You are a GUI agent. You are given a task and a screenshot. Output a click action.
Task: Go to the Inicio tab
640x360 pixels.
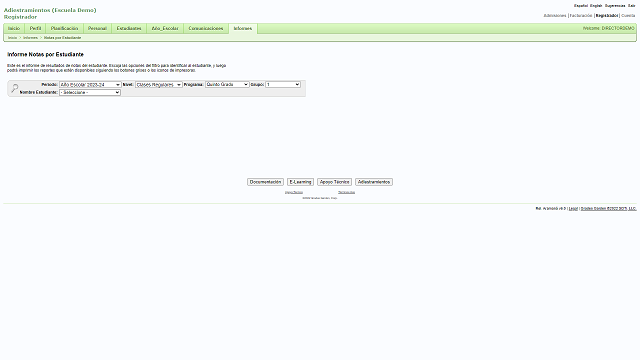pyautogui.click(x=14, y=28)
